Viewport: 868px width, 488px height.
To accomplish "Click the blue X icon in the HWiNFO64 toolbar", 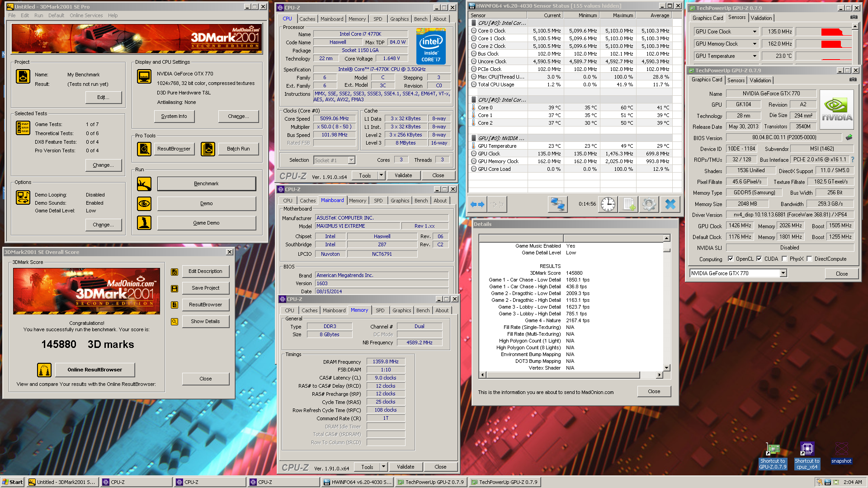I will pyautogui.click(x=670, y=204).
